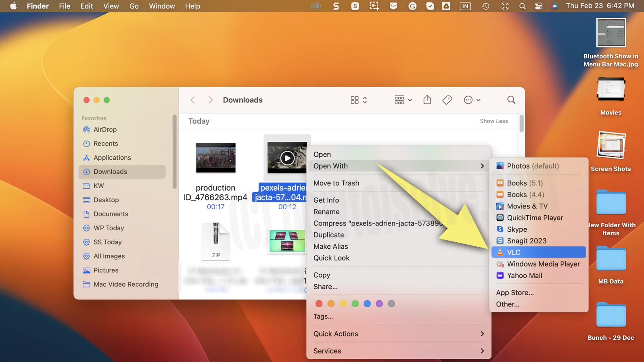Open Control Center icon in menu bar

pyautogui.click(x=539, y=6)
